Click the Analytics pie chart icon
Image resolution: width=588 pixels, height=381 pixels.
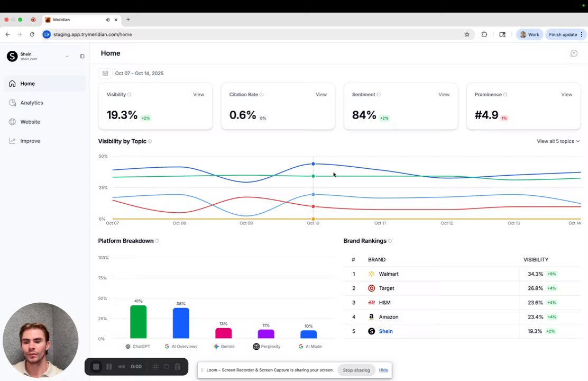pos(12,103)
